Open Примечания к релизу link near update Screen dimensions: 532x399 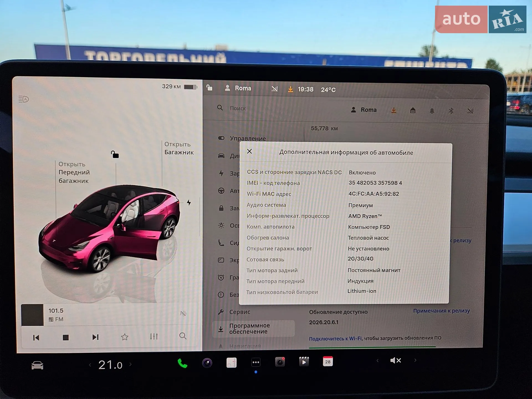441,311
